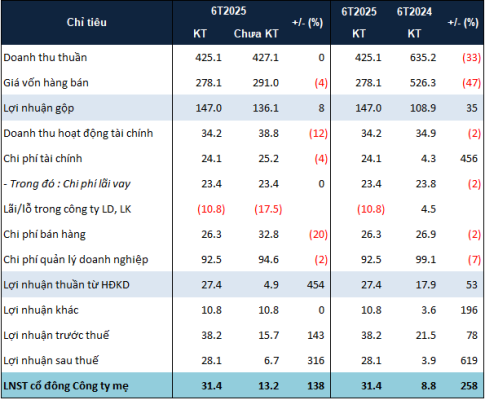
Task: Select the 'Lợi nhuận sau thuế' row label
Action: pos(51,361)
